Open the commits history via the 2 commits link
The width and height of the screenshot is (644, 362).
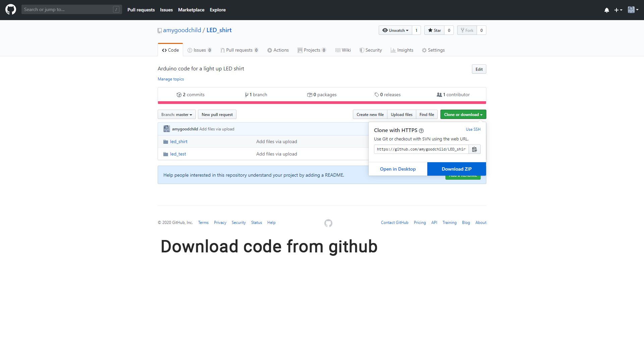(191, 95)
